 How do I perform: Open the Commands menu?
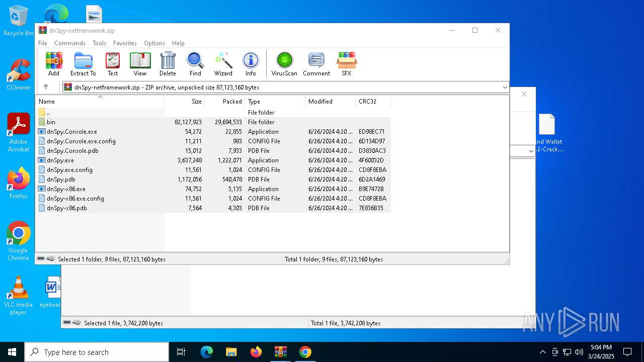click(70, 43)
